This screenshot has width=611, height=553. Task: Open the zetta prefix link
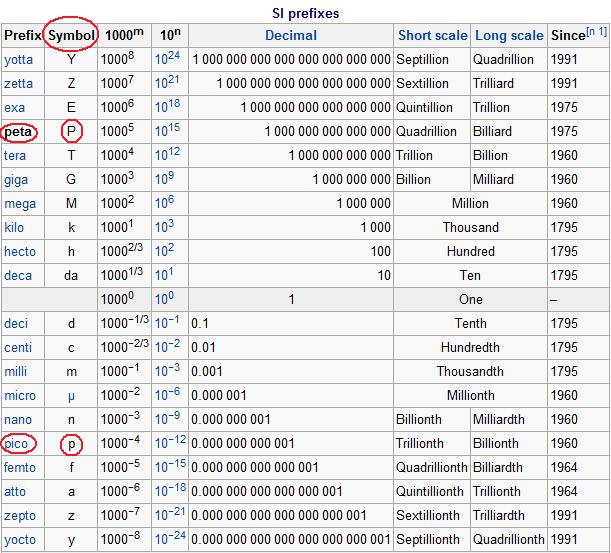18,83
